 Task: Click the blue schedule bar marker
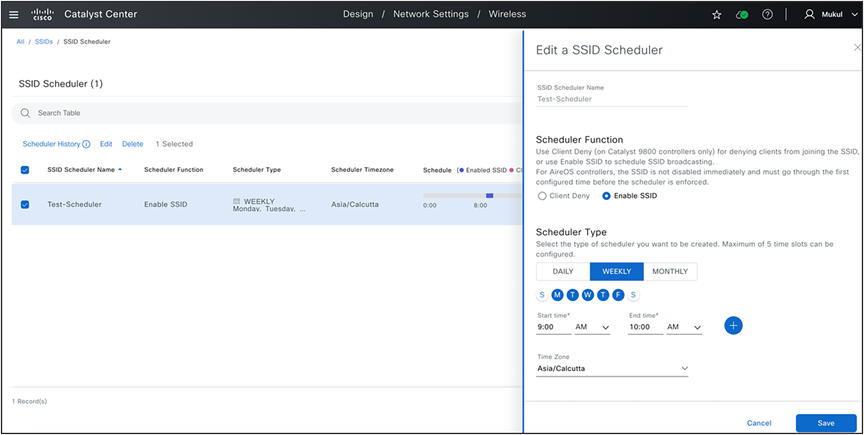point(489,195)
